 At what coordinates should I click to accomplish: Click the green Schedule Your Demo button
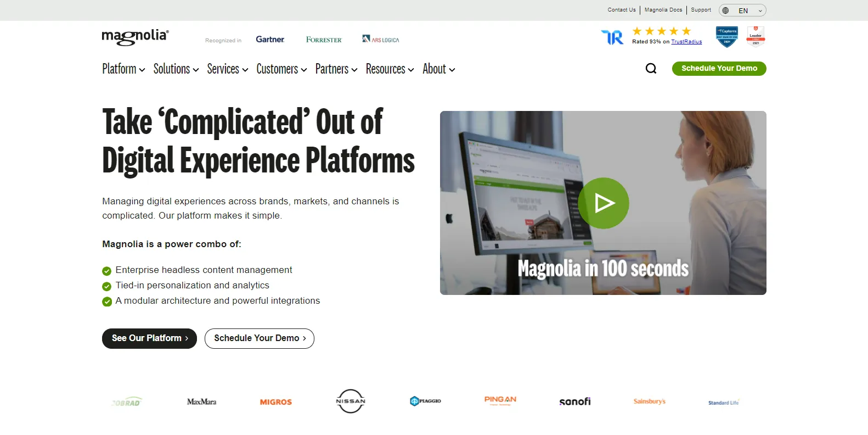pyautogui.click(x=719, y=69)
